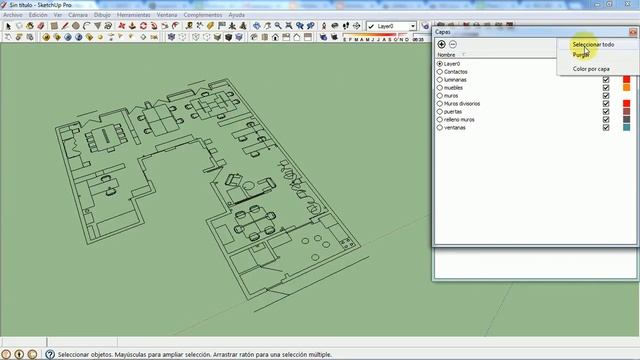Click the ventanas layer name
The height and width of the screenshot is (360, 640).
click(454, 127)
